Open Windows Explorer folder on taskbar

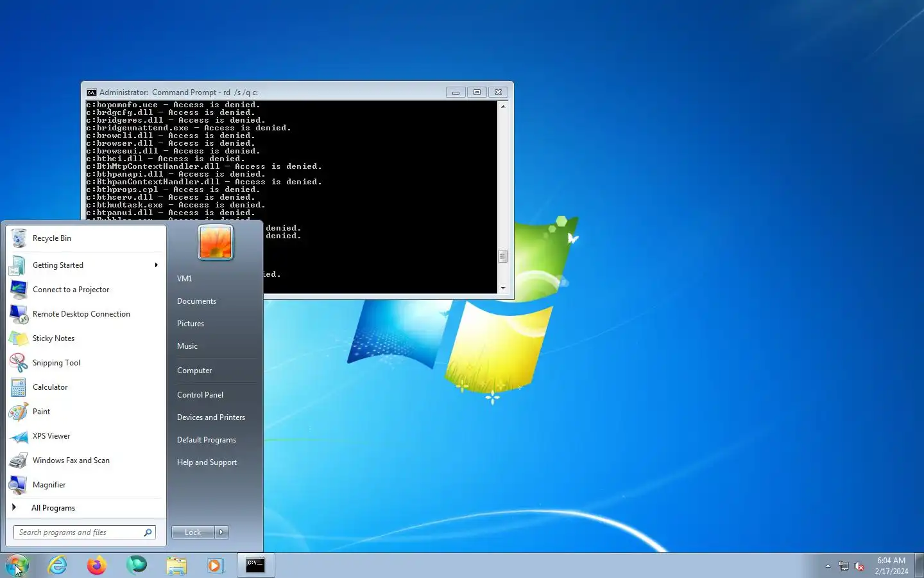(176, 565)
